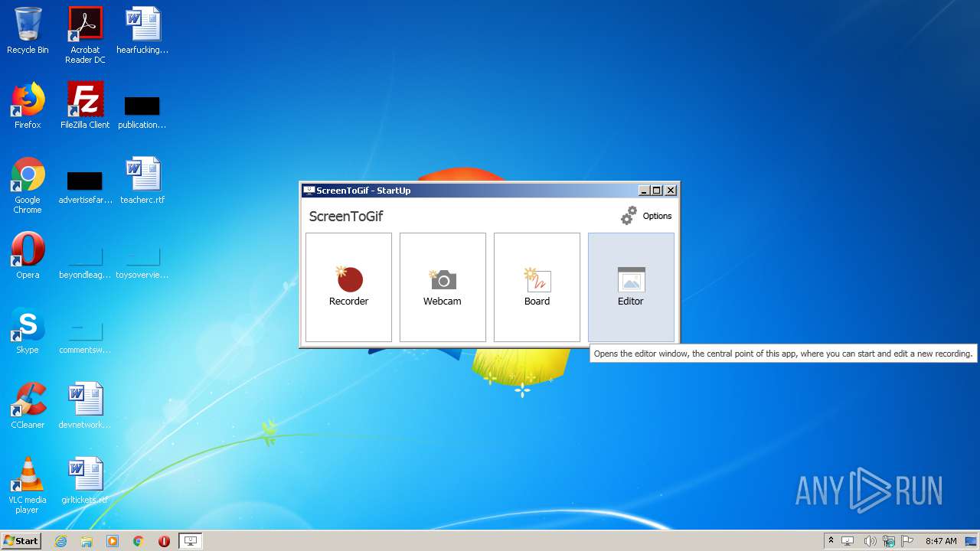Select teacherc.rtf document icon

(142, 181)
